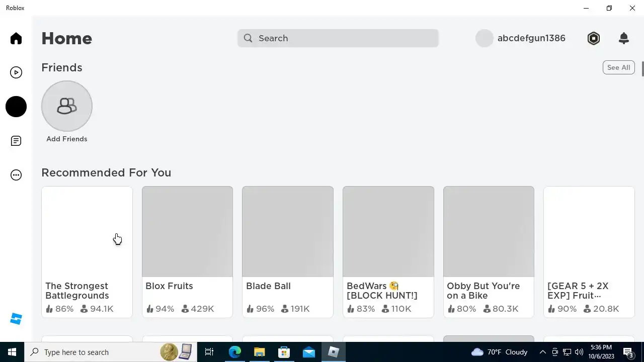Click the Windows taskbar search box
This screenshot has height=362, width=644.
[111, 352]
